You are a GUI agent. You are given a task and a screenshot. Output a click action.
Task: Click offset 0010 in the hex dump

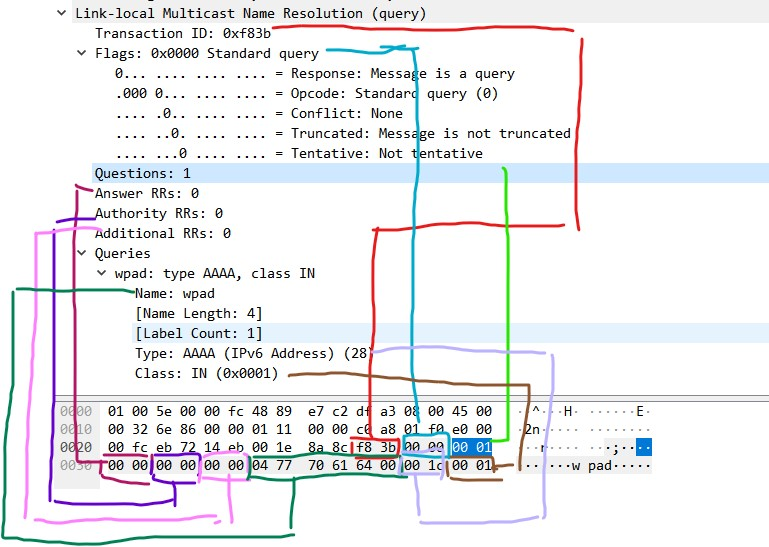tap(76, 429)
